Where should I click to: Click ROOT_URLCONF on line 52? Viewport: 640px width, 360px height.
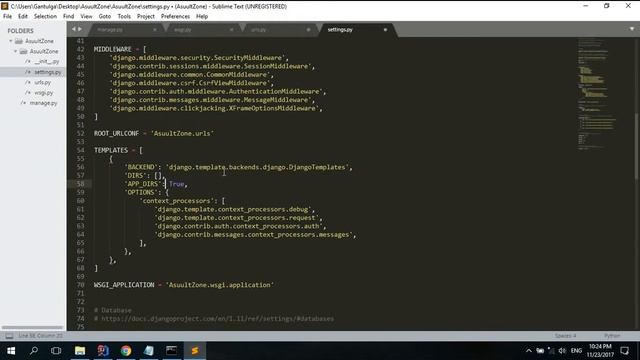tap(116, 133)
